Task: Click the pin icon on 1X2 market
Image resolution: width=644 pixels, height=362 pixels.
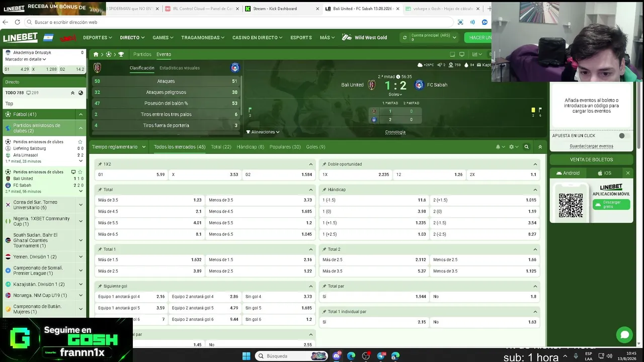Action: click(100, 164)
